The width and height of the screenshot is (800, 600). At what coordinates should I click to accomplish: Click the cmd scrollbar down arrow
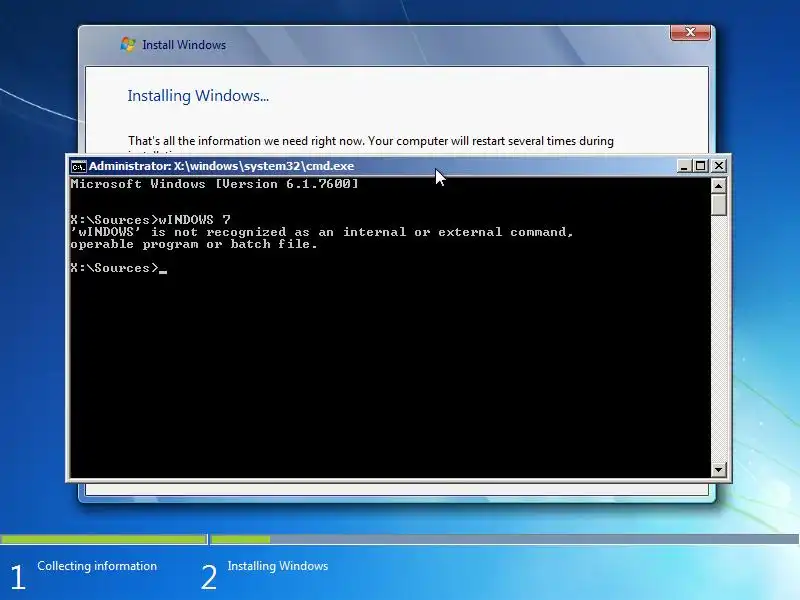pos(718,469)
